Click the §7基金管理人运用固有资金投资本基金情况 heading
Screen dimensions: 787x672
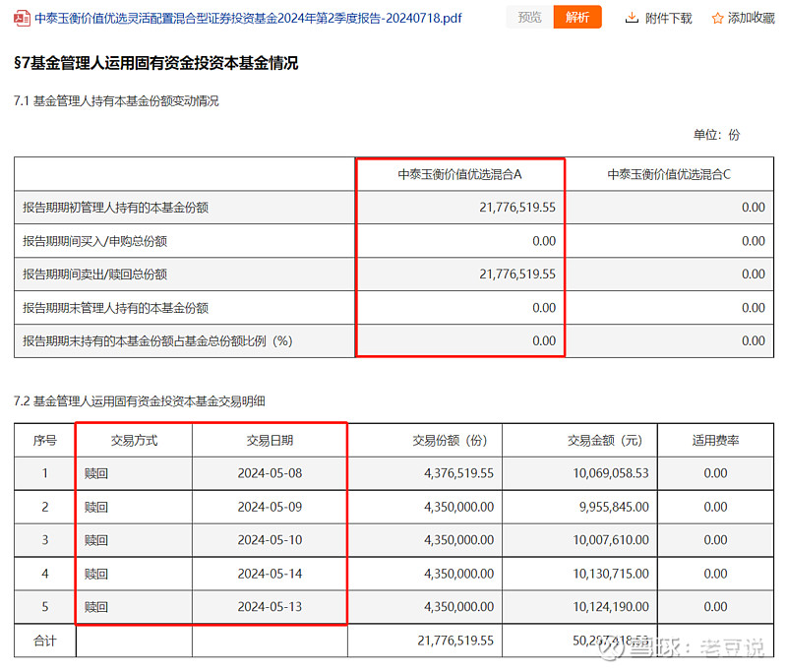[x=156, y=63]
